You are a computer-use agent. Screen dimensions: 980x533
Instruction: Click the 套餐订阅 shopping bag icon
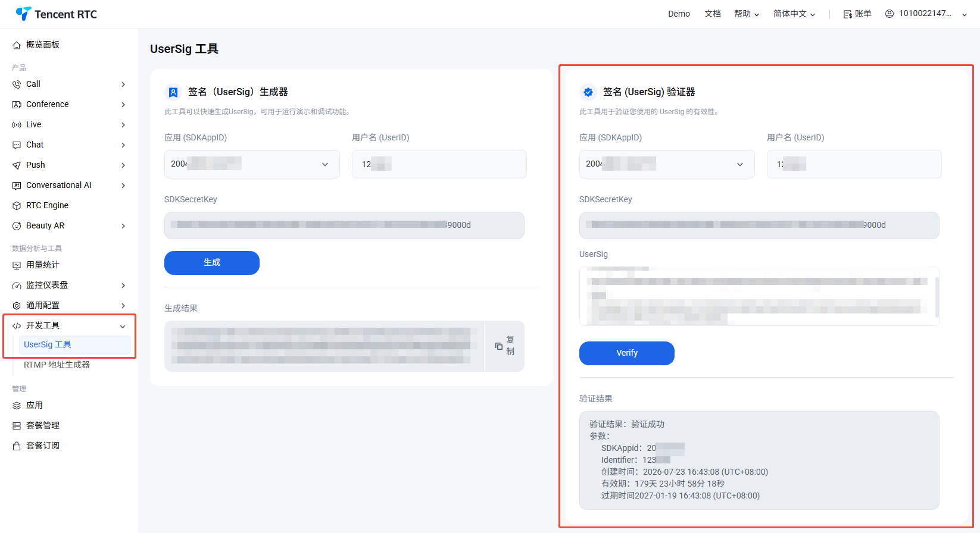pyautogui.click(x=17, y=446)
